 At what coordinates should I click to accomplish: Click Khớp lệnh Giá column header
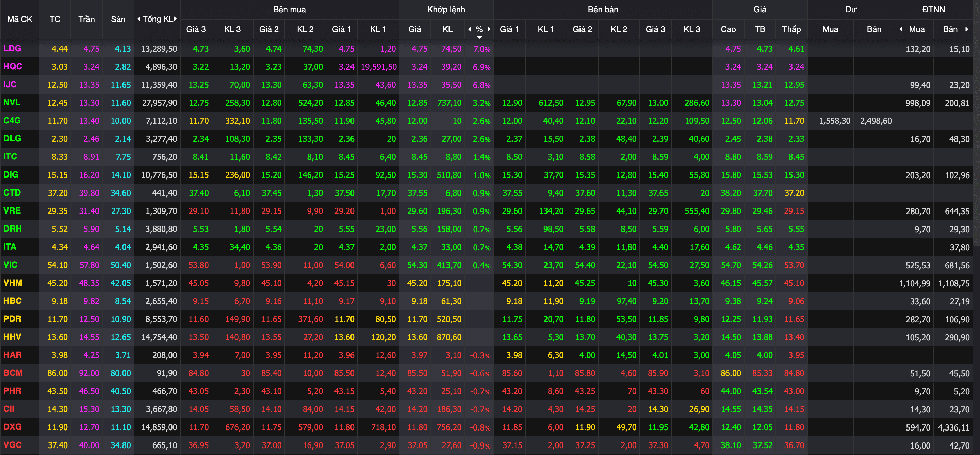415,29
